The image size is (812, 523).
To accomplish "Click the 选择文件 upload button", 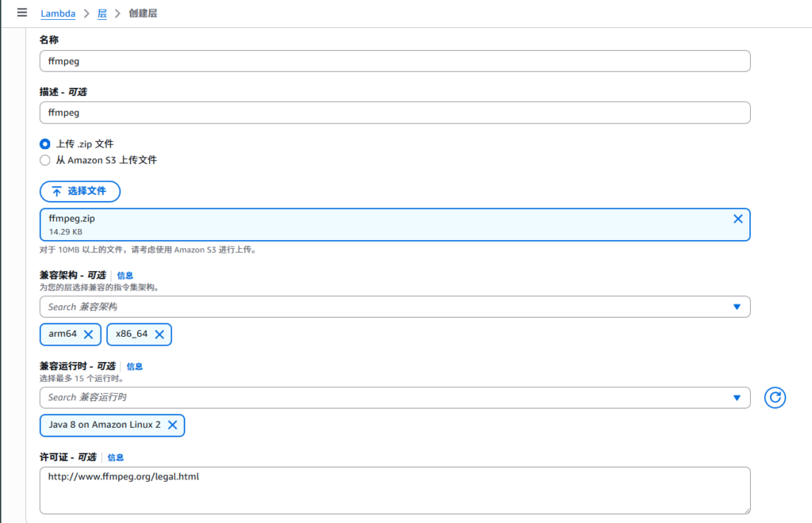I will click(x=80, y=191).
